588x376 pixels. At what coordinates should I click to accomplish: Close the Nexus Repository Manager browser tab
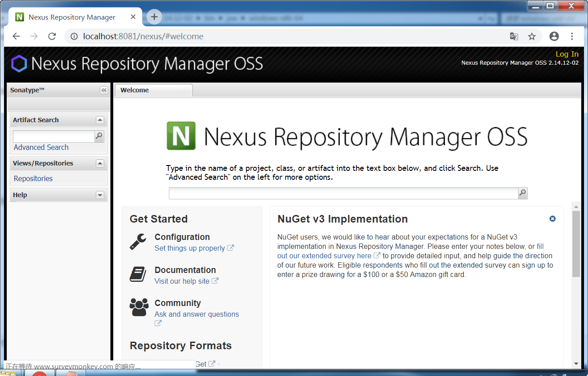point(133,17)
